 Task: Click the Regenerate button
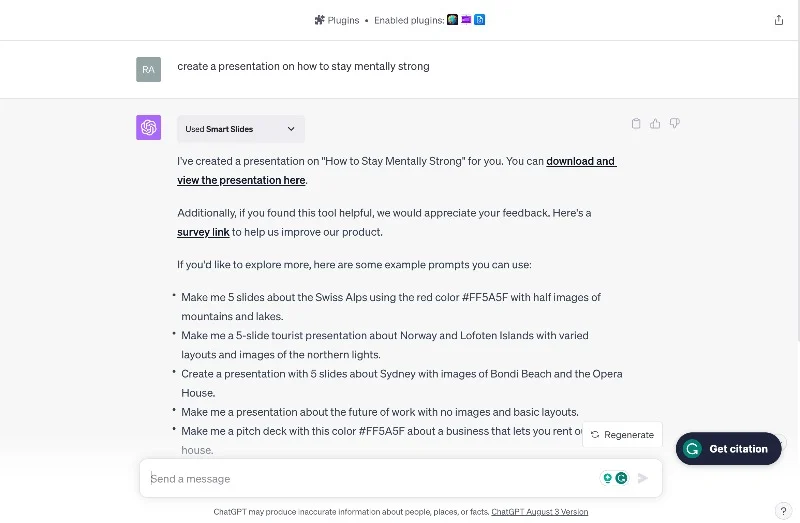(622, 435)
